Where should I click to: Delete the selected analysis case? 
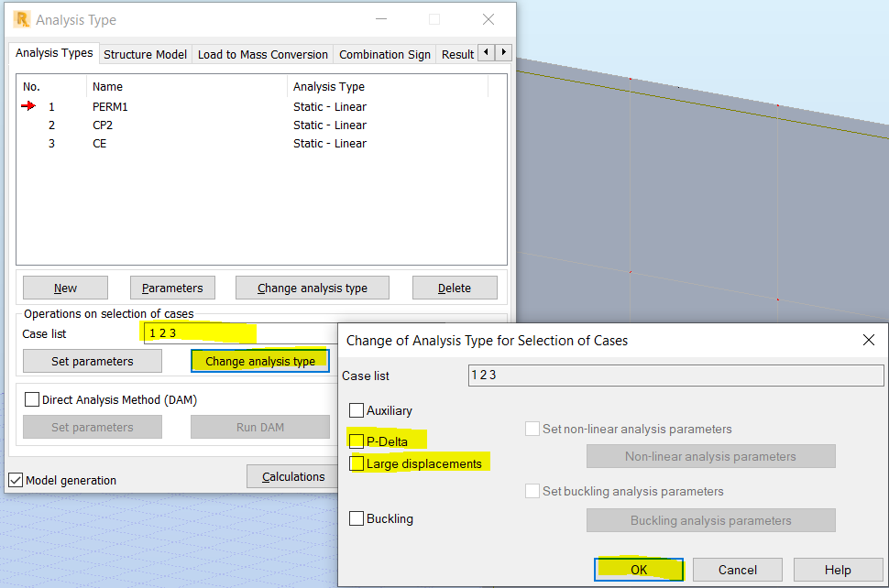tap(455, 287)
